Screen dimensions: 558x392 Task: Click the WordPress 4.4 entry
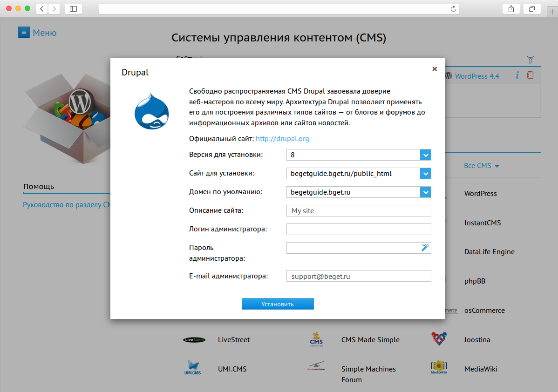477,76
